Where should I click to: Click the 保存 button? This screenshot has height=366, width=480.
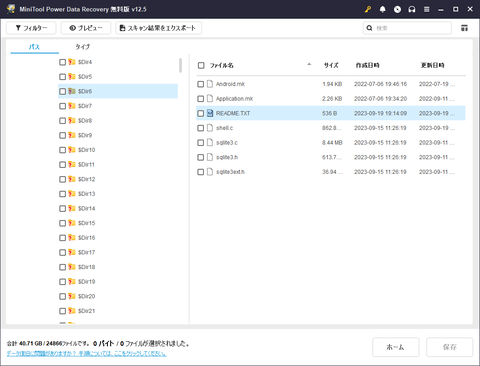449,347
